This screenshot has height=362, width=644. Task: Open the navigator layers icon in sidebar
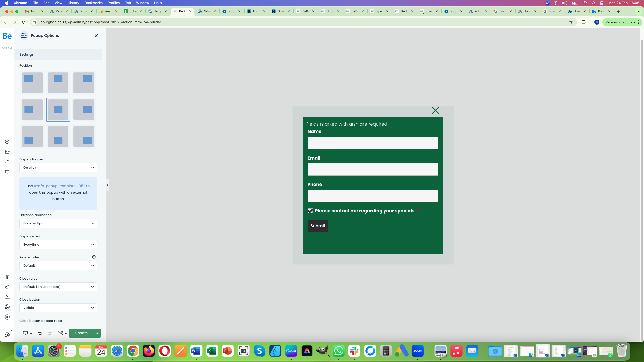(x=7, y=277)
